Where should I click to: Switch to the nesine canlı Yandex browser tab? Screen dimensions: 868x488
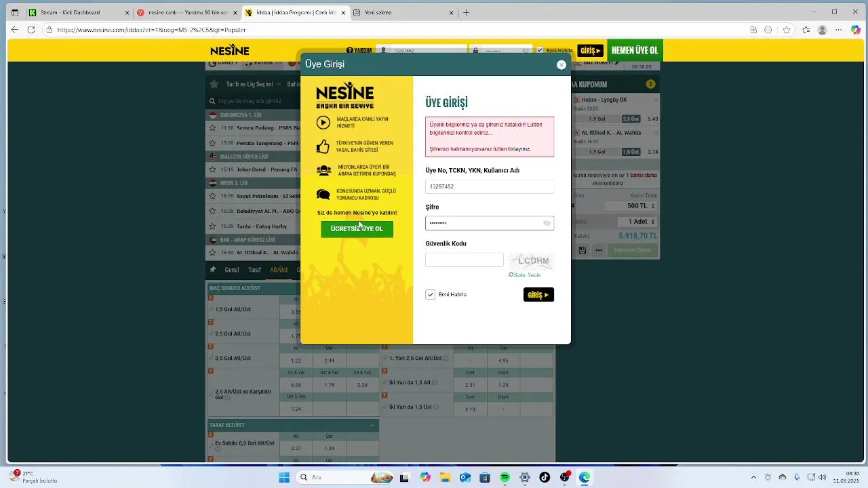tap(186, 12)
